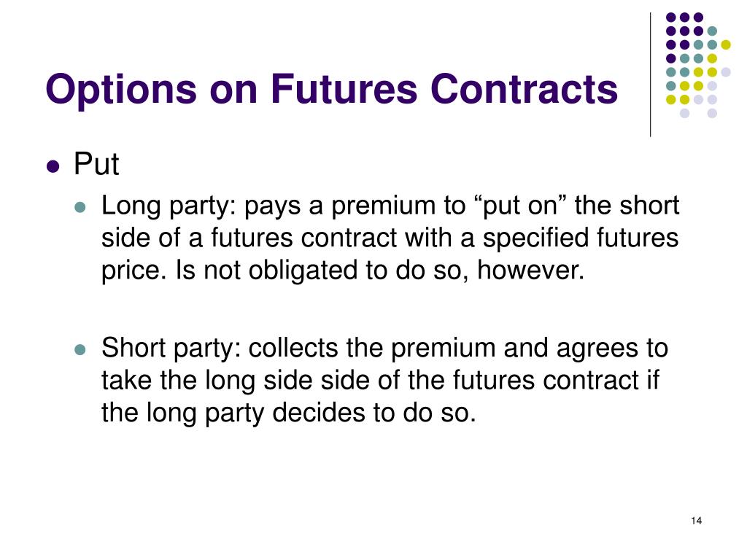Click the Short party paragraph text
Image resolution: width=747 pixels, height=560 pixels.
click(385, 380)
